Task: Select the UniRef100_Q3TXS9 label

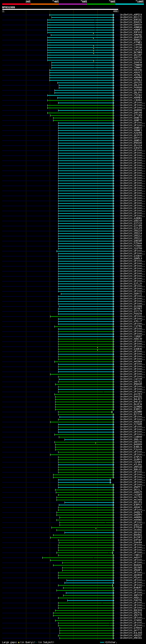Action: pyautogui.click(x=131, y=223)
